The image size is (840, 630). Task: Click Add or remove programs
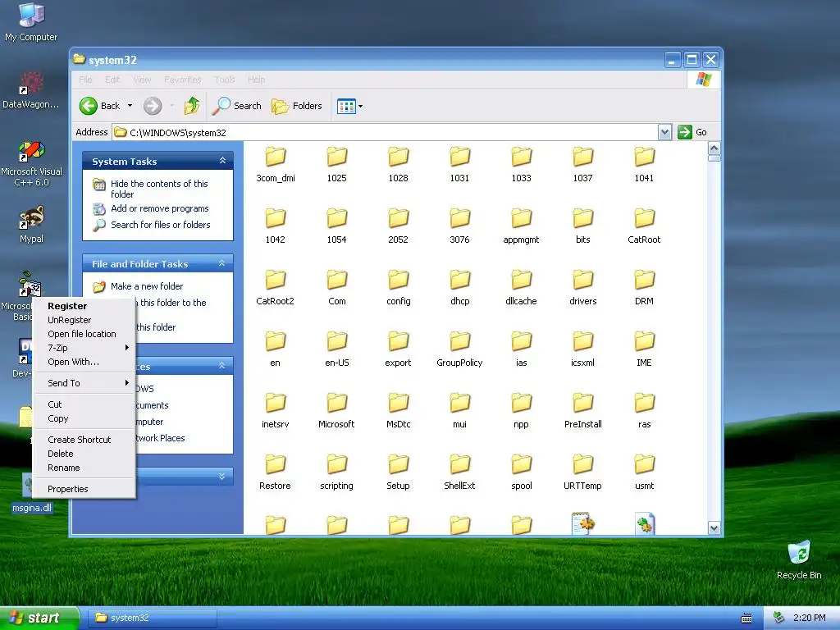click(160, 208)
